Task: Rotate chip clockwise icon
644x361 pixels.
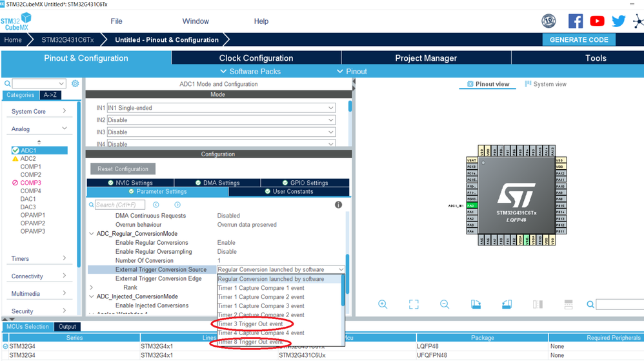Action: click(476, 304)
